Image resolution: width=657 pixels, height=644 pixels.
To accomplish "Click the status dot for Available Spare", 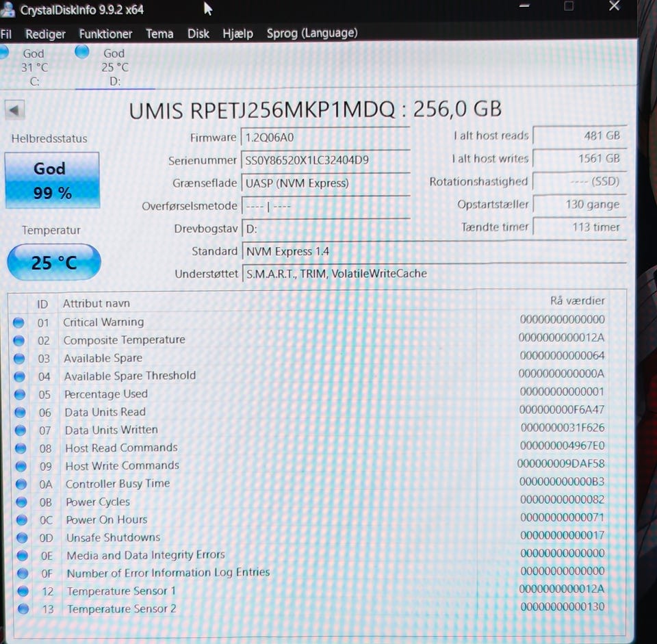I will click(19, 358).
